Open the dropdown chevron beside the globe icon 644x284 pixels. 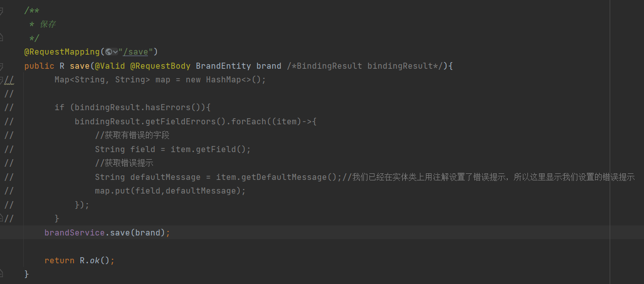pos(115,52)
